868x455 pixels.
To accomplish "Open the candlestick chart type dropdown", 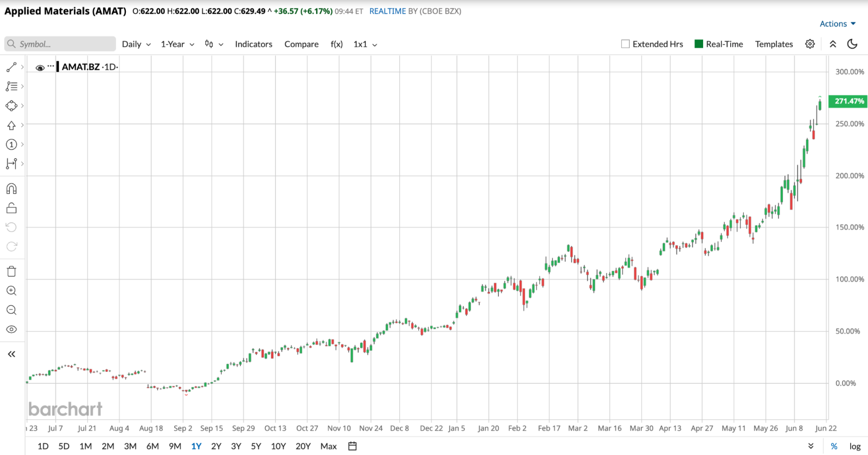I will click(214, 44).
